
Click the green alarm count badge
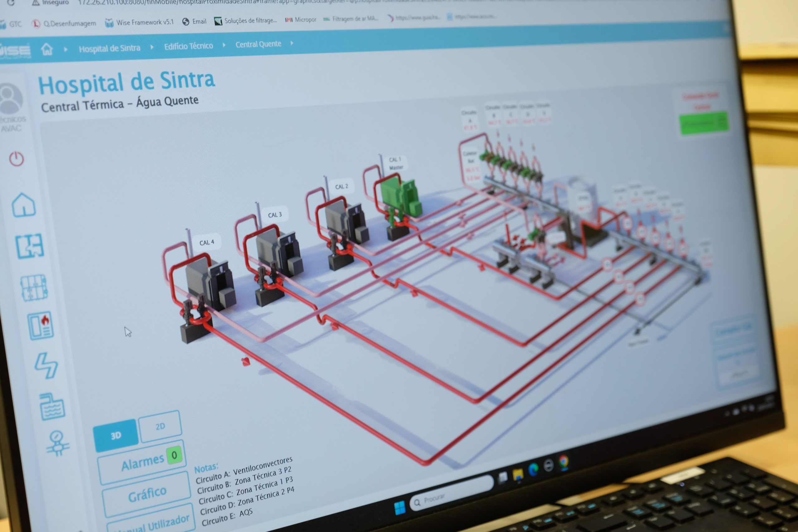point(174,455)
